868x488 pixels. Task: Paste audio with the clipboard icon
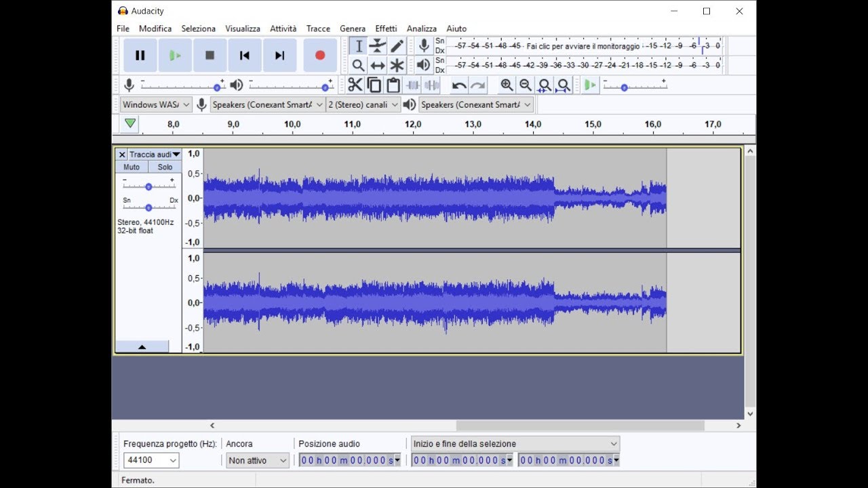(x=393, y=85)
